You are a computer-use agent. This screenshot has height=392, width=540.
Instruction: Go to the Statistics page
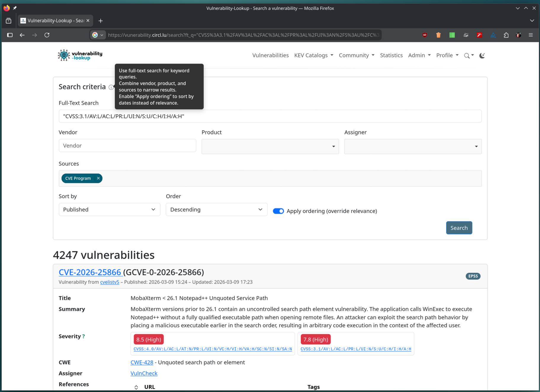(x=391, y=55)
